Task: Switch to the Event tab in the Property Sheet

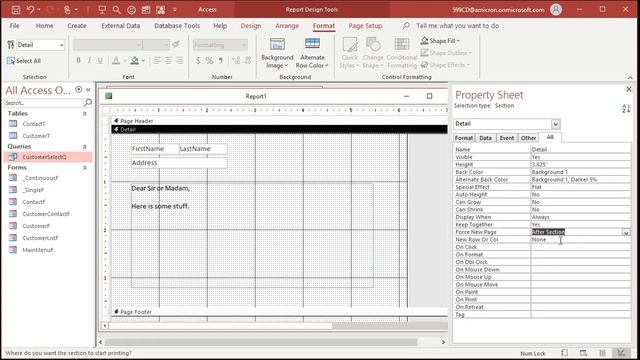Action: (x=507, y=138)
